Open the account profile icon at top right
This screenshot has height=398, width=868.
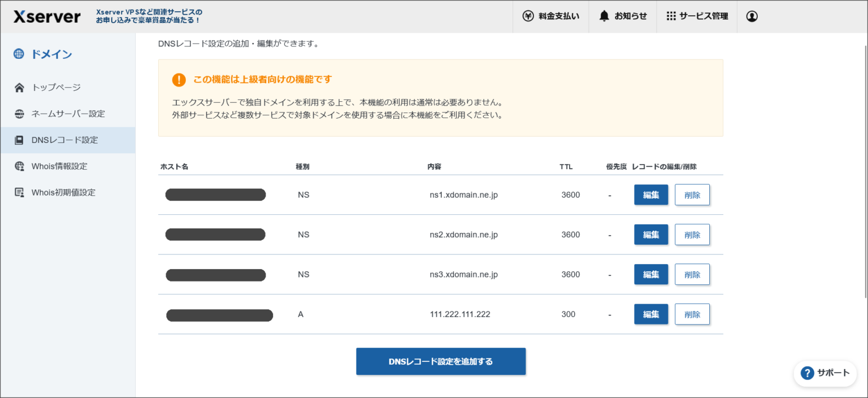(x=752, y=16)
